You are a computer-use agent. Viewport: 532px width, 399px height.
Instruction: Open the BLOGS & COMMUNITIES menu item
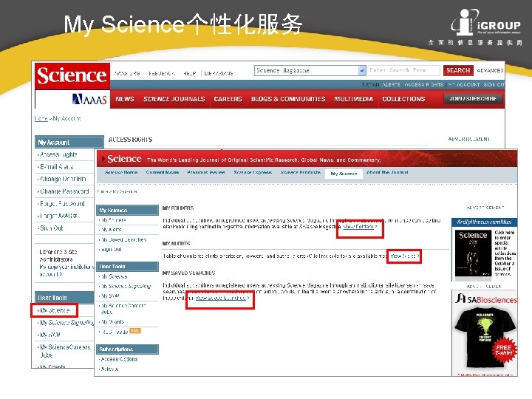tap(288, 99)
